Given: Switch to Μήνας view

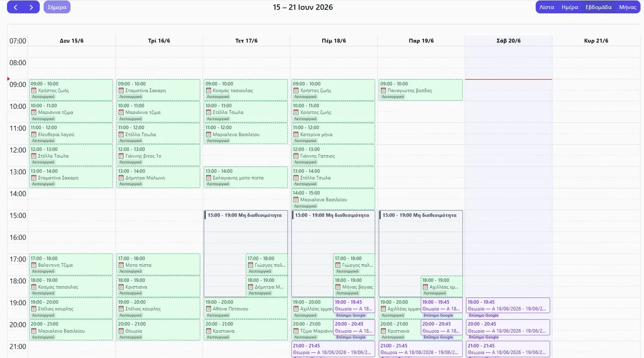Looking at the screenshot, I should [627, 7].
